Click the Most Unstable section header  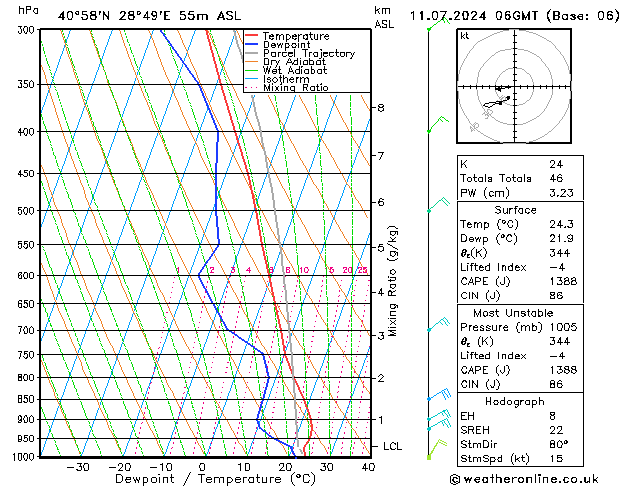pos(513,313)
